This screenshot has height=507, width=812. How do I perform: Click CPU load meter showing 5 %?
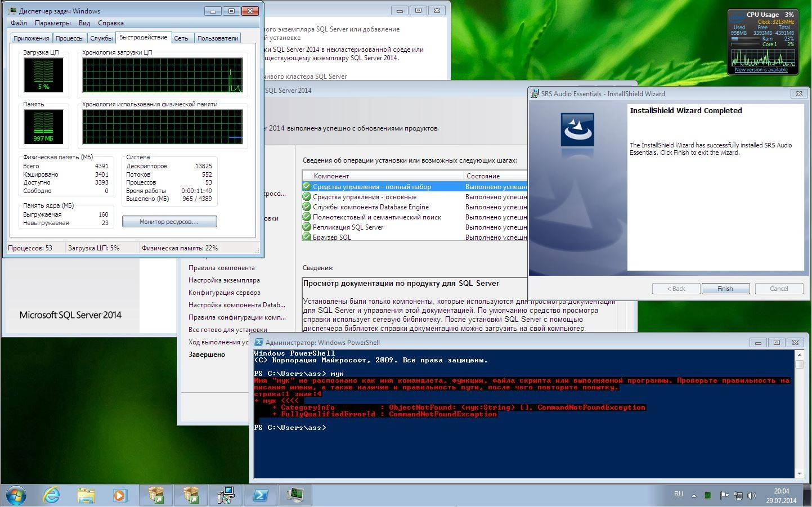43,74
